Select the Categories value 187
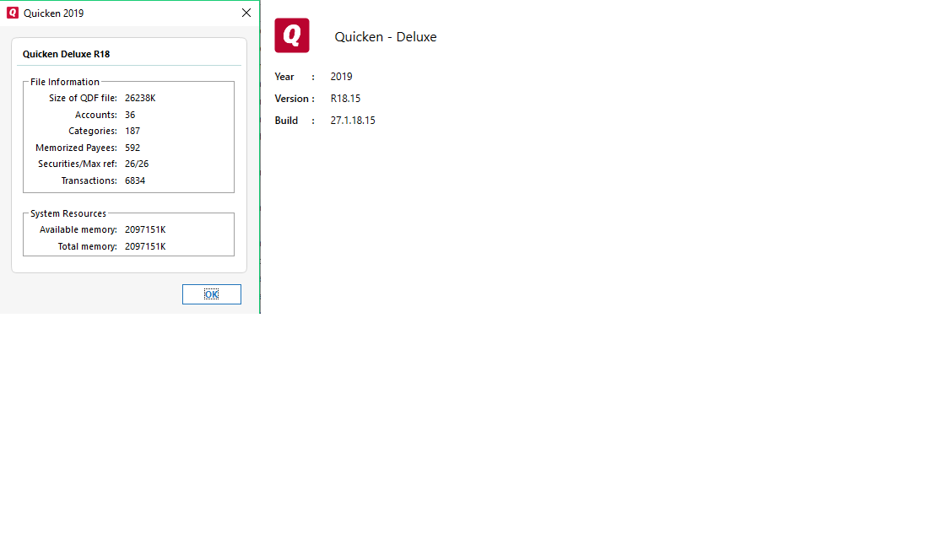 coord(132,131)
